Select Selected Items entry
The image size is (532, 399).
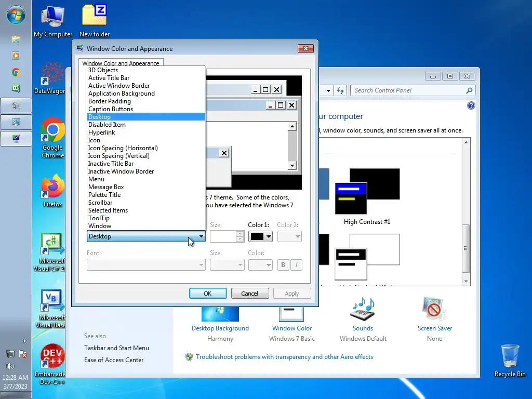146,210
